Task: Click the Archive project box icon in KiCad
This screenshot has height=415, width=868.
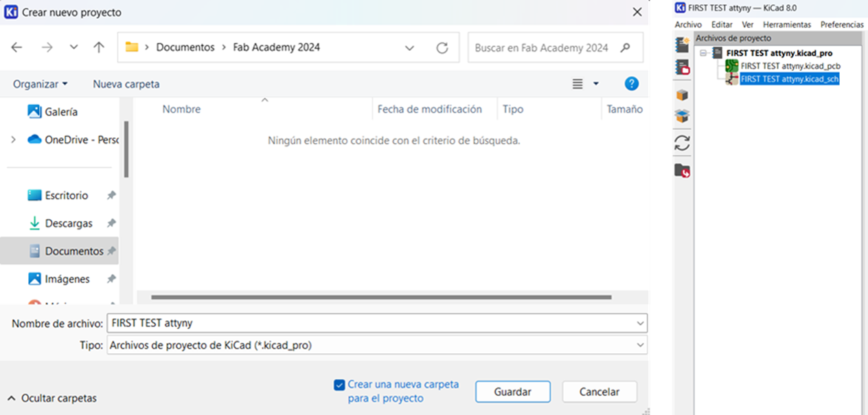Action: pos(682,95)
